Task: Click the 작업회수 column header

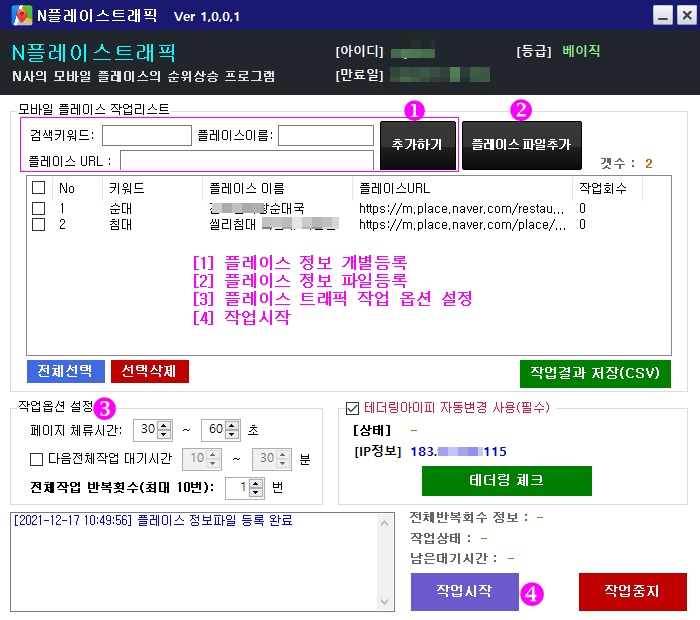Action: tap(603, 188)
